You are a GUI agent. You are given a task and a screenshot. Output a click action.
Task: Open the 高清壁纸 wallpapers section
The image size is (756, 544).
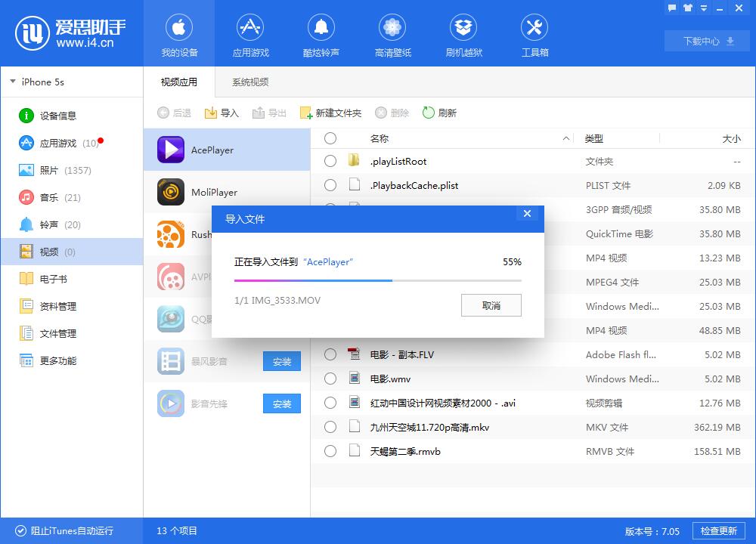coord(392,34)
